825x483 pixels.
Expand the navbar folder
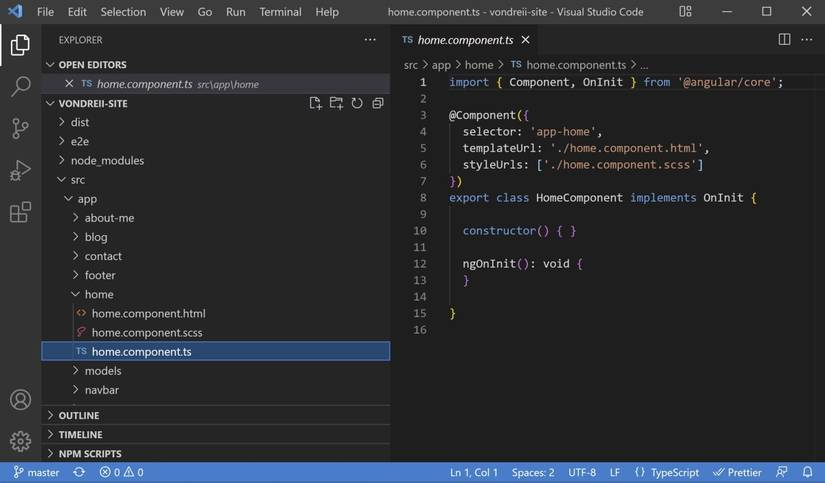(x=216, y=390)
